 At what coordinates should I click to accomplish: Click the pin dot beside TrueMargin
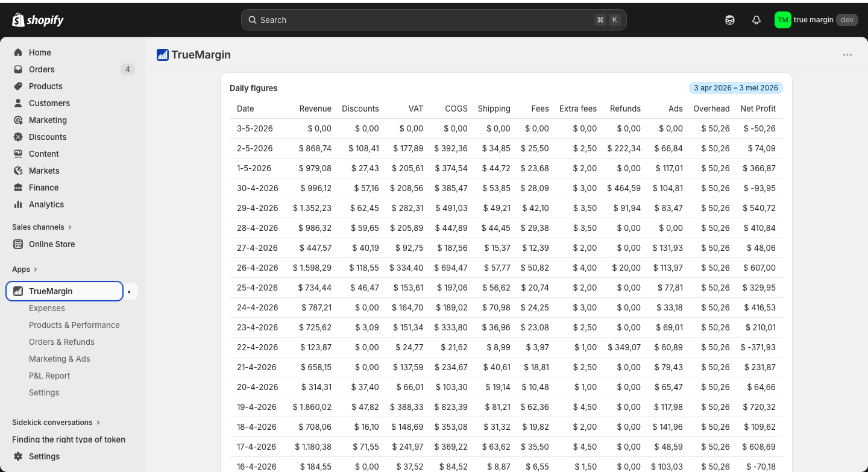tap(129, 292)
